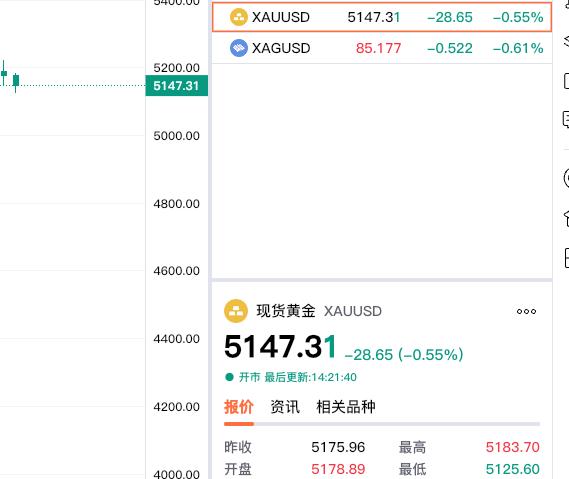This screenshot has width=569, height=479.
Task: Click the 开盘 value 5178.89
Action: (338, 469)
